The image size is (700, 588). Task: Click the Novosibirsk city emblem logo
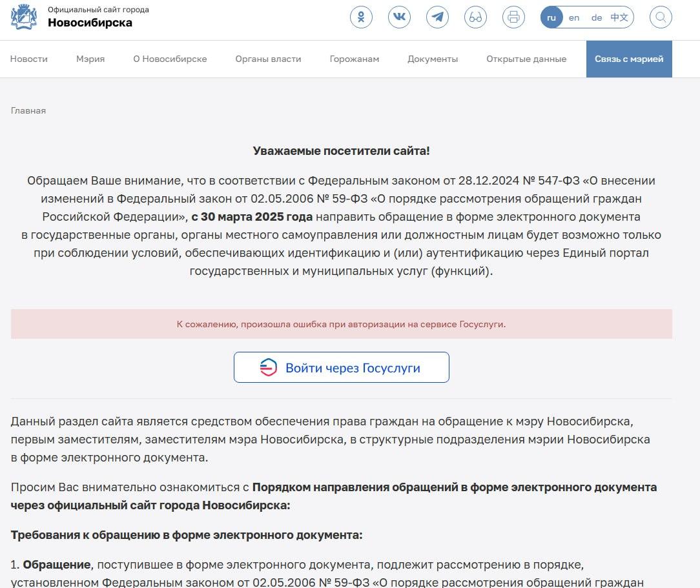(x=24, y=18)
